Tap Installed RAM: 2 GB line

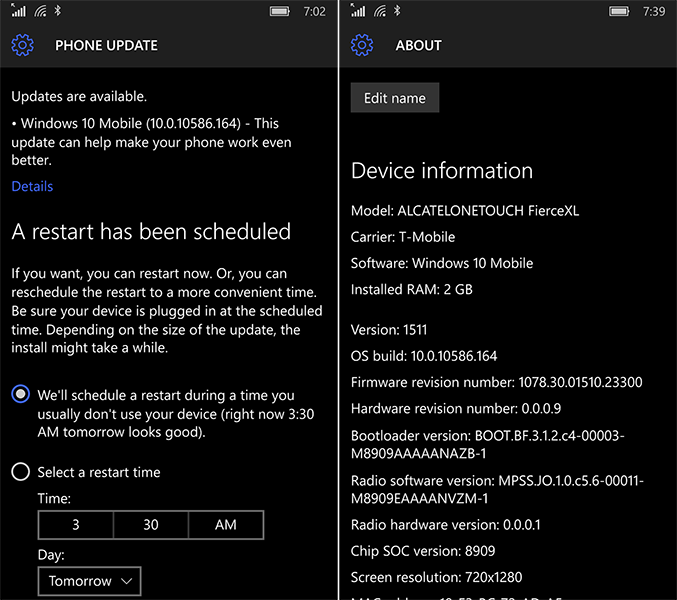coord(411,289)
